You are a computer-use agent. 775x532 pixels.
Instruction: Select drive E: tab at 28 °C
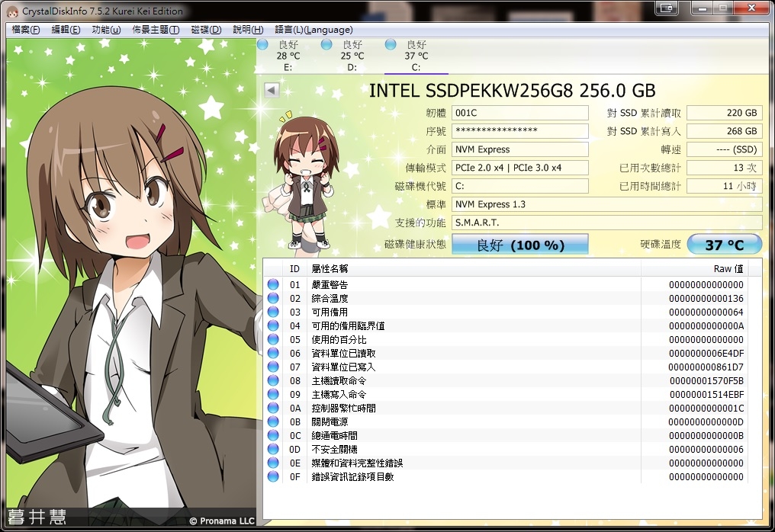pos(288,56)
